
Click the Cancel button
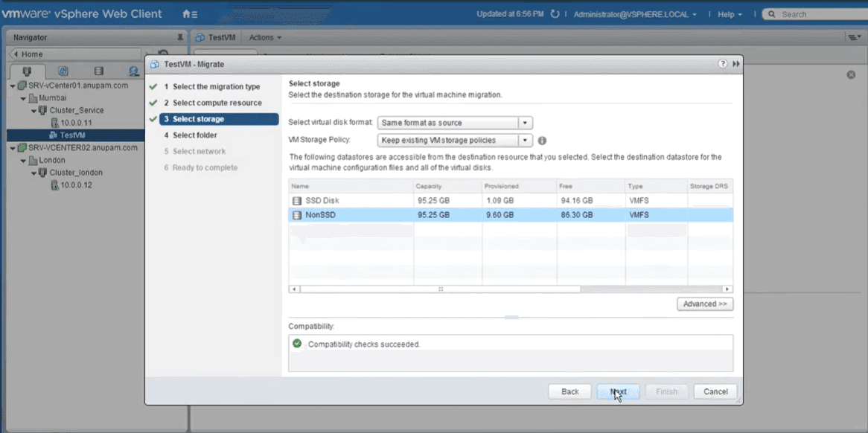[x=715, y=391]
